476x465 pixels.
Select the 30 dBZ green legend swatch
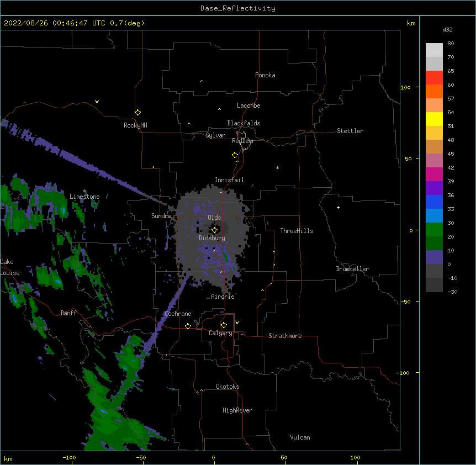434,230
